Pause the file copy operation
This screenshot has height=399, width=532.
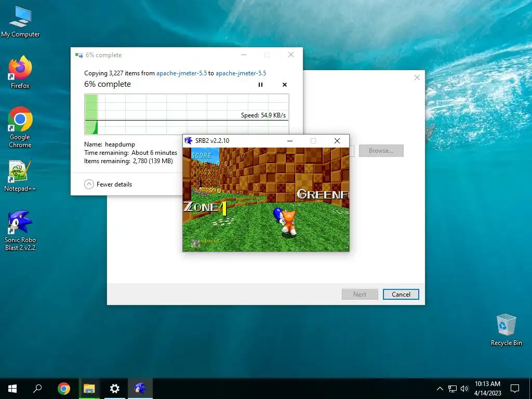261,85
